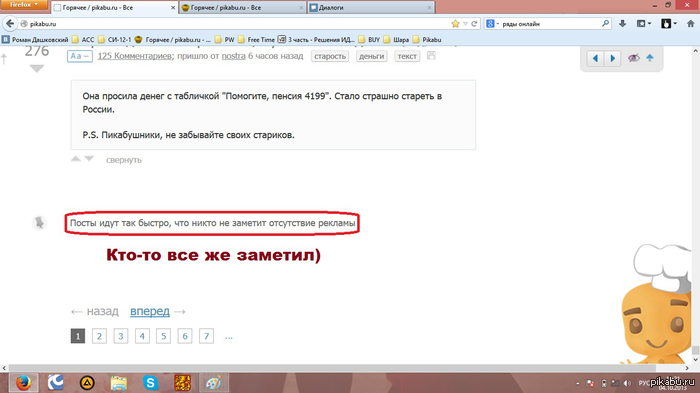Open the Pikabu bookmarks folder
The height and width of the screenshot is (393, 700).
(x=427, y=40)
